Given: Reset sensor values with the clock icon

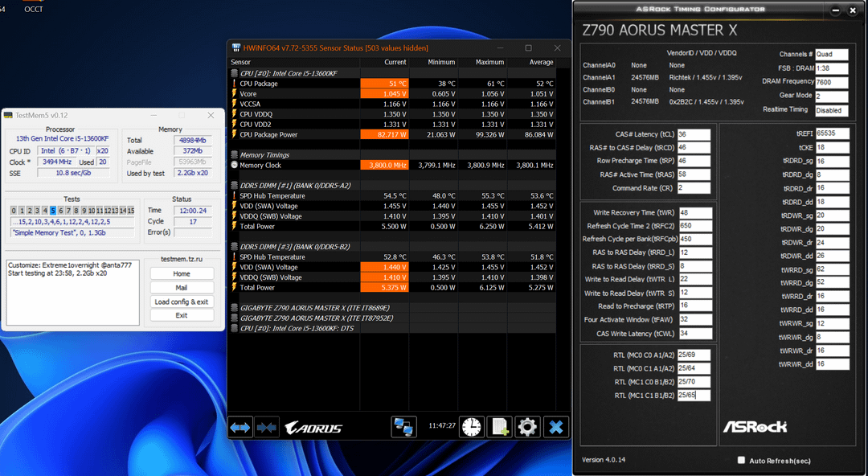Looking at the screenshot, I should pos(472,427).
